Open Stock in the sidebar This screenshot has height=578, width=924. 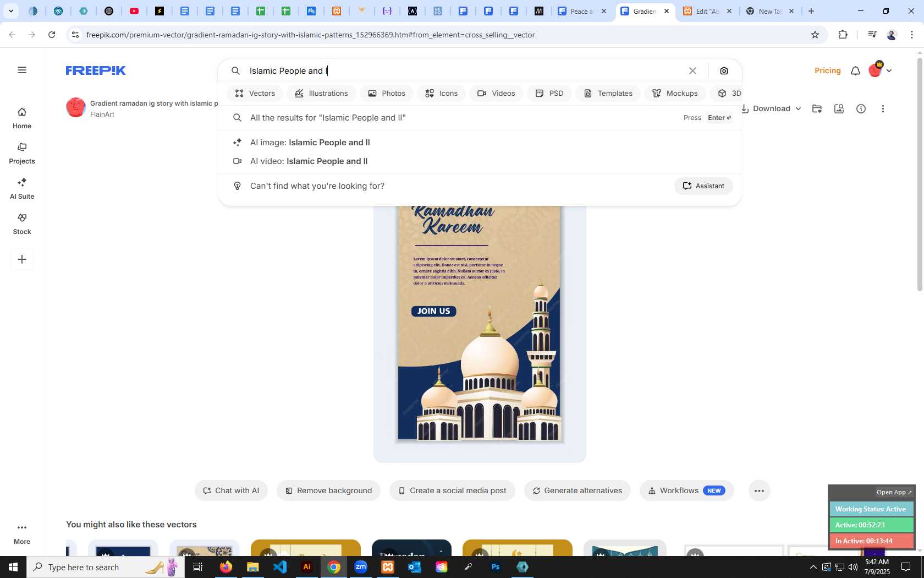tap(22, 224)
